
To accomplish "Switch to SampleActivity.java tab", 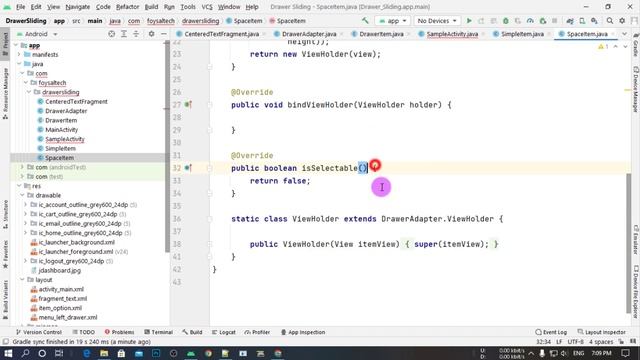I will click(452, 34).
